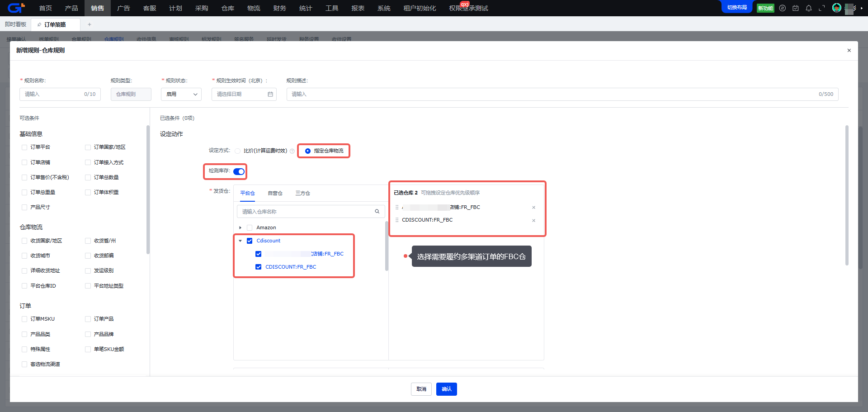Click the warehouse tree list scrollbar
The width and height of the screenshot is (868, 412).
click(387, 246)
